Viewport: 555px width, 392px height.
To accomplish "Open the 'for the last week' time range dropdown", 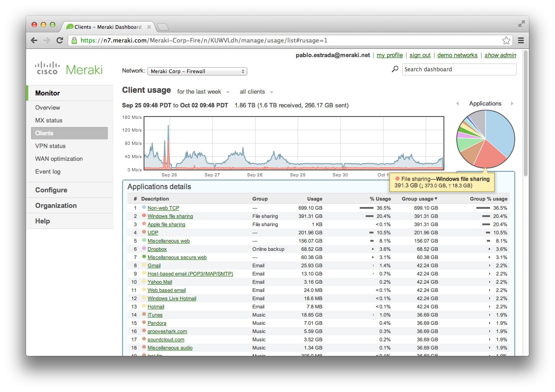I will click(x=203, y=92).
